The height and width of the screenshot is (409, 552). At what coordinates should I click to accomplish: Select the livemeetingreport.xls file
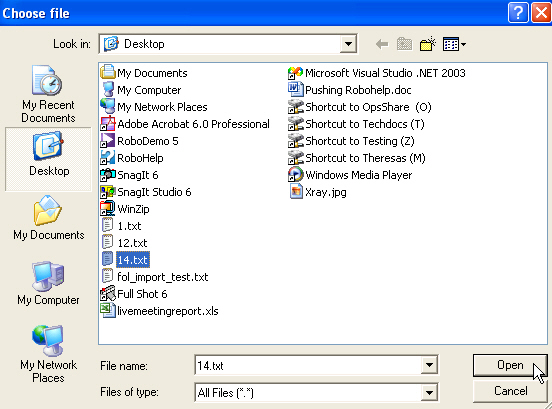159,311
